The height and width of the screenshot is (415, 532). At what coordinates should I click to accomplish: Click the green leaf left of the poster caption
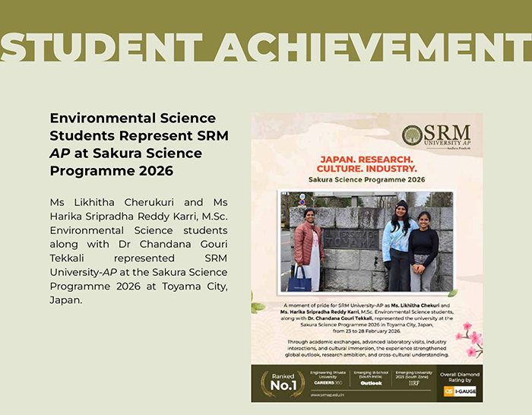click(257, 306)
